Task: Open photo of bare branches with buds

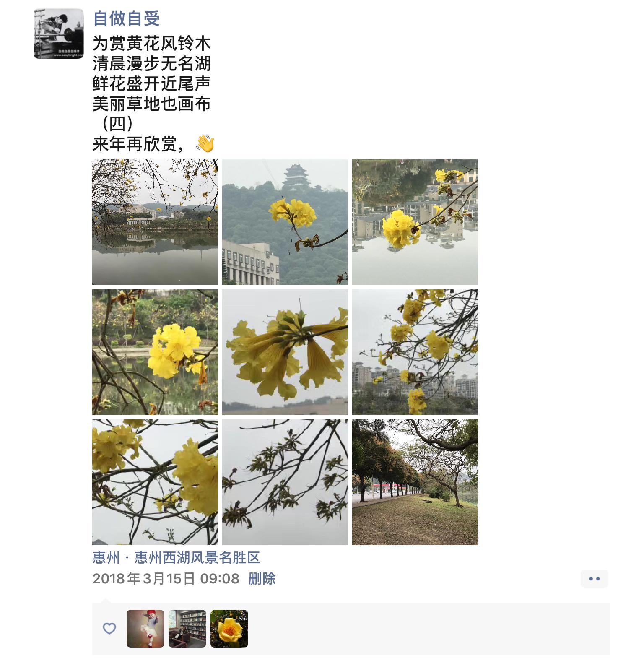Action: [x=285, y=482]
